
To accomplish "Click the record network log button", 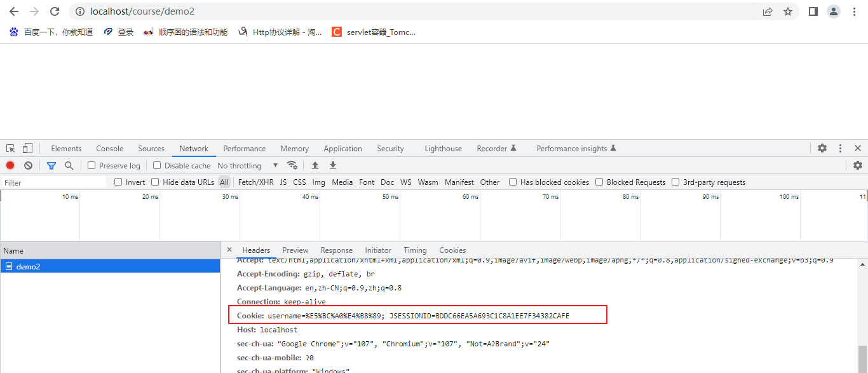I will tap(10, 165).
